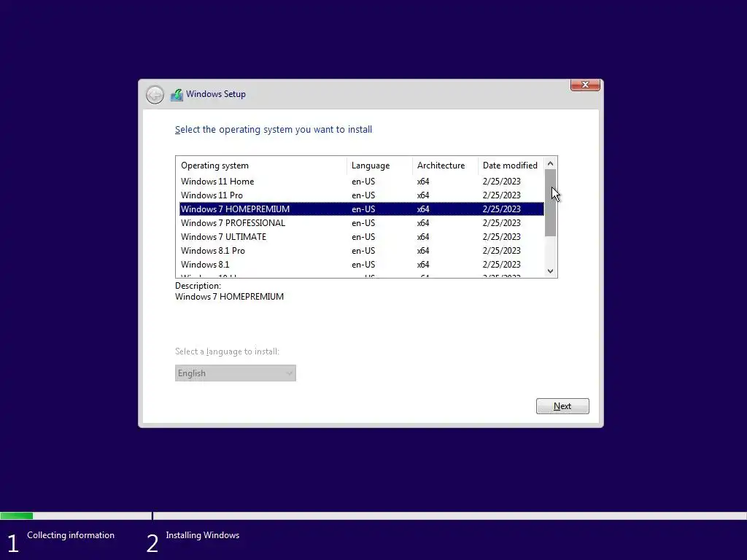Select Windows 11 Pro row

click(x=362, y=195)
